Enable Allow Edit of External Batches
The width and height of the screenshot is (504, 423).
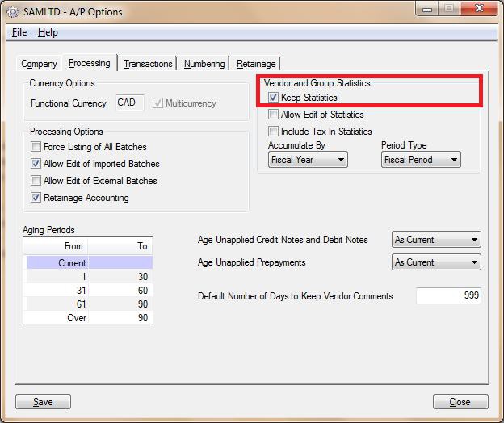pyautogui.click(x=36, y=181)
